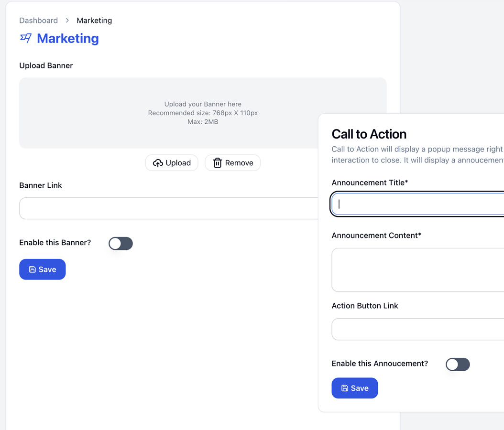
Task: Save the Call to Action announcement
Action: point(355,388)
